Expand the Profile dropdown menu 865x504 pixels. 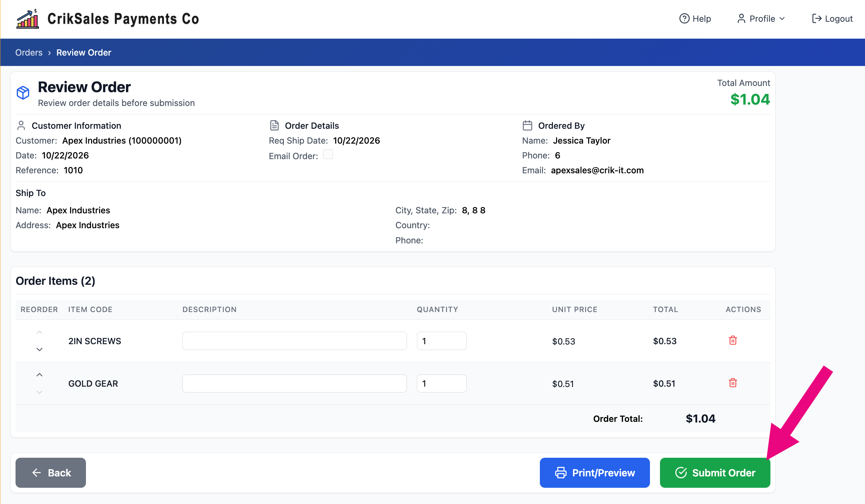click(x=761, y=19)
